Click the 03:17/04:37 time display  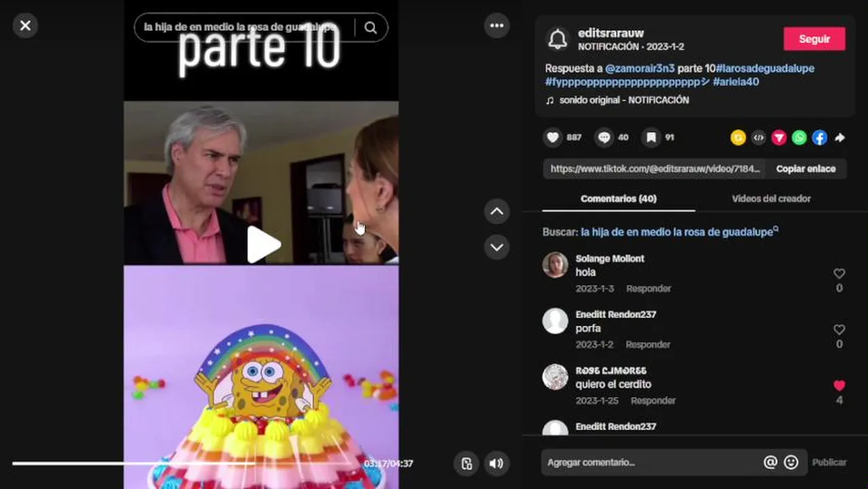pos(388,464)
